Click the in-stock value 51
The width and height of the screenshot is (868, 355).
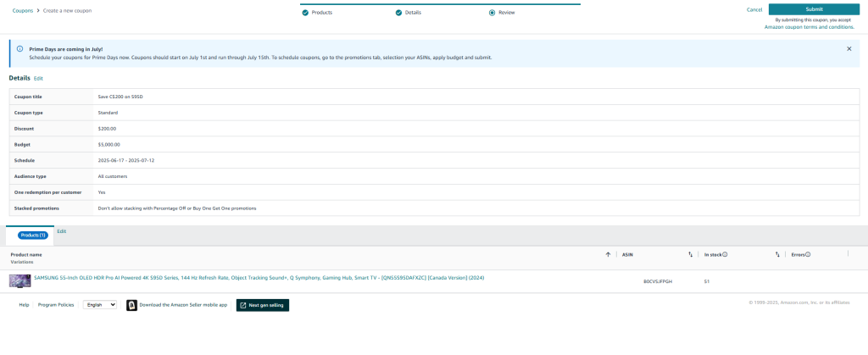(x=706, y=281)
